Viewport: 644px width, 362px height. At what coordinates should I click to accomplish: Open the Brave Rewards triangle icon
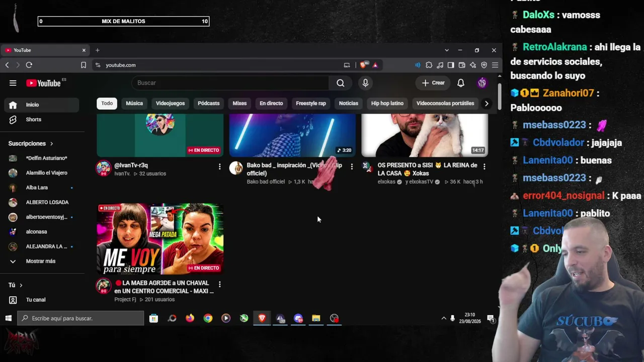coord(375,65)
